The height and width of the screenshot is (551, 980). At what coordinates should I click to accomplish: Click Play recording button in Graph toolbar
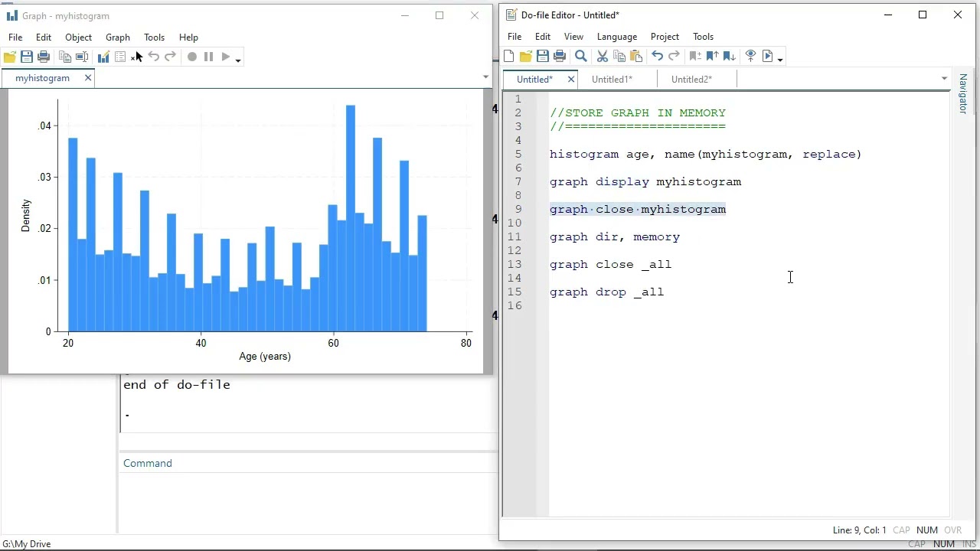(226, 57)
